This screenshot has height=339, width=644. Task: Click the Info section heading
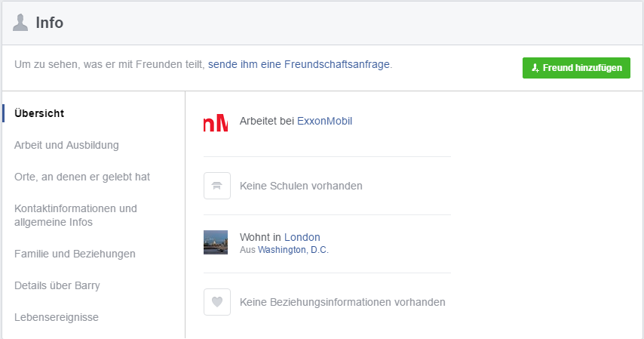click(49, 23)
